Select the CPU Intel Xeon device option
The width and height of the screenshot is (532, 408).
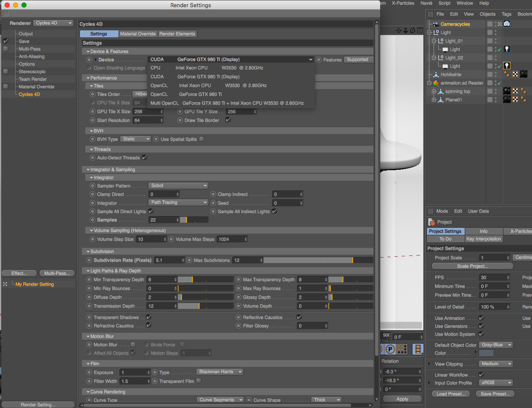click(231, 68)
